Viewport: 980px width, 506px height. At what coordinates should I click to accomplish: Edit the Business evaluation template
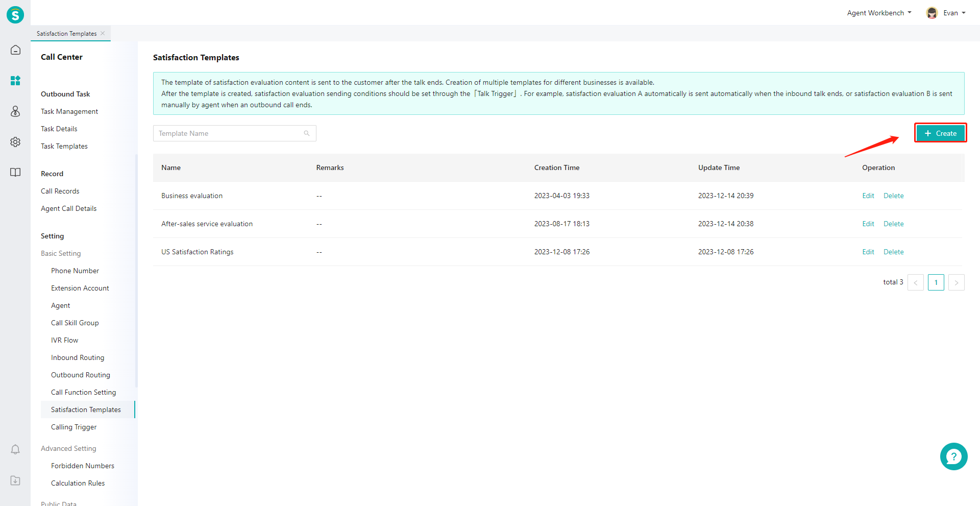click(868, 196)
